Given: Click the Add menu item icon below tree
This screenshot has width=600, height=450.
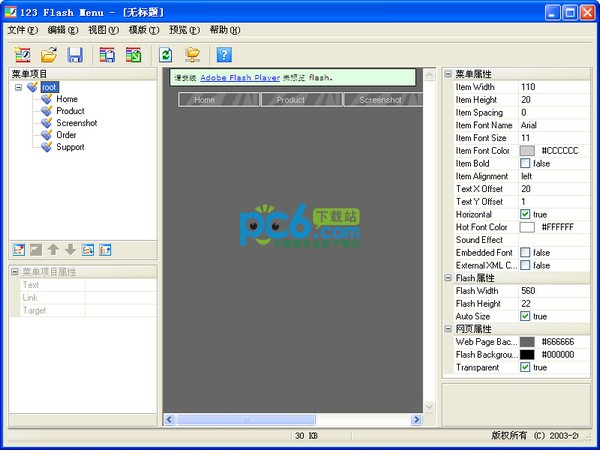Looking at the screenshot, I should coord(19,249).
